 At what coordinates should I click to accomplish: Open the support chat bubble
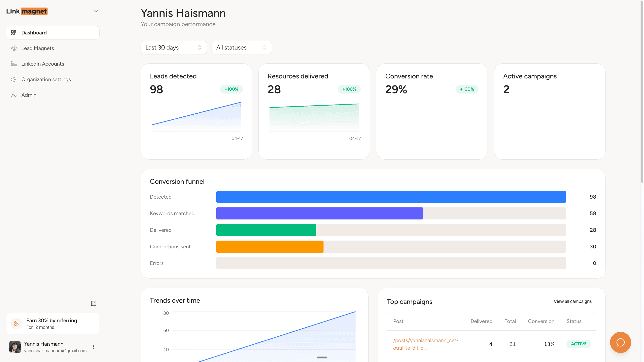620,342
